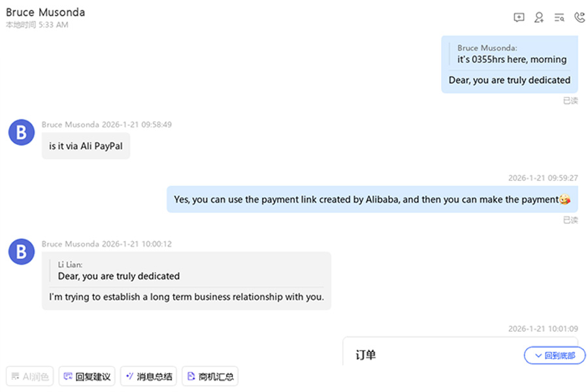Collapse the 回到底部 chevron button
Image resolution: width=588 pixels, height=392 pixels.
(538, 355)
